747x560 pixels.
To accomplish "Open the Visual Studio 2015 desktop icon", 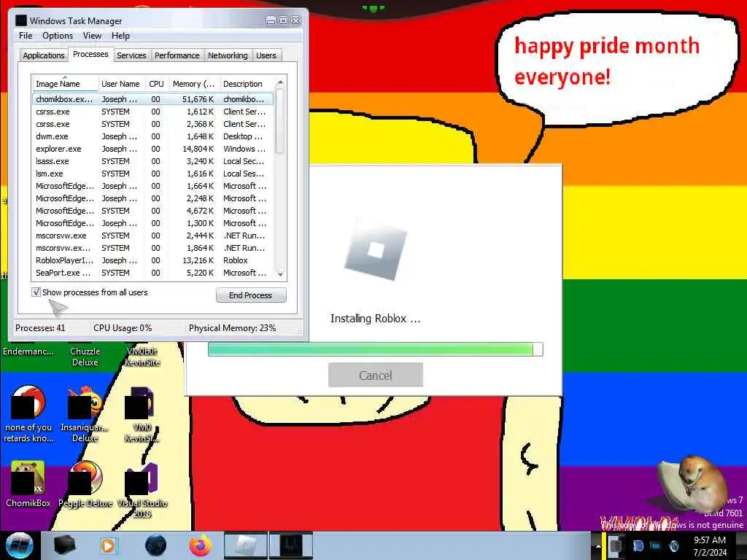I will [142, 489].
